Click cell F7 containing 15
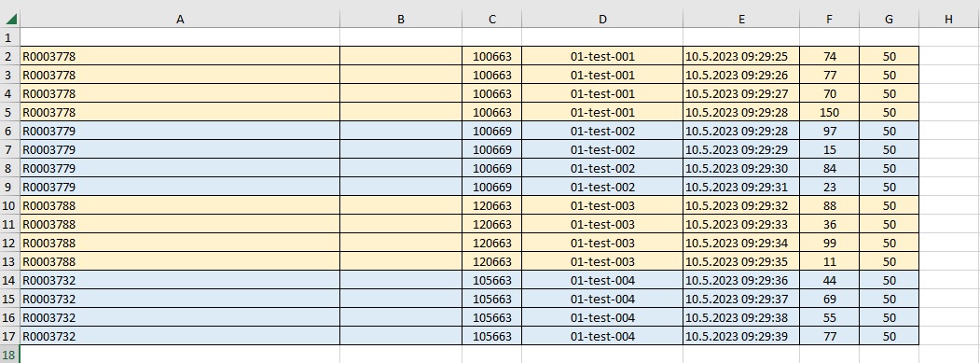The height and width of the screenshot is (363, 980). (829, 149)
